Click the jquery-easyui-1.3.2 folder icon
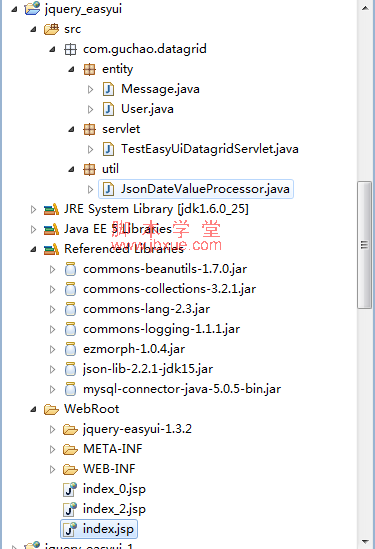 click(x=70, y=429)
